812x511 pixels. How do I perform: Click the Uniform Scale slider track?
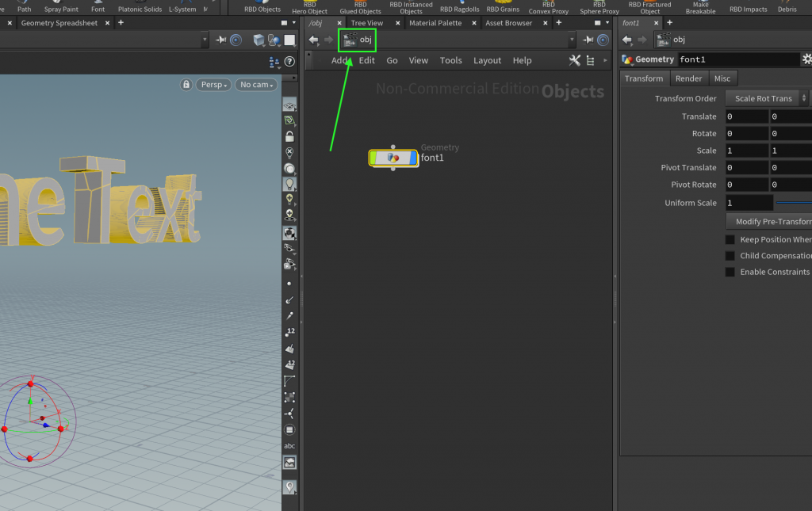click(x=794, y=203)
